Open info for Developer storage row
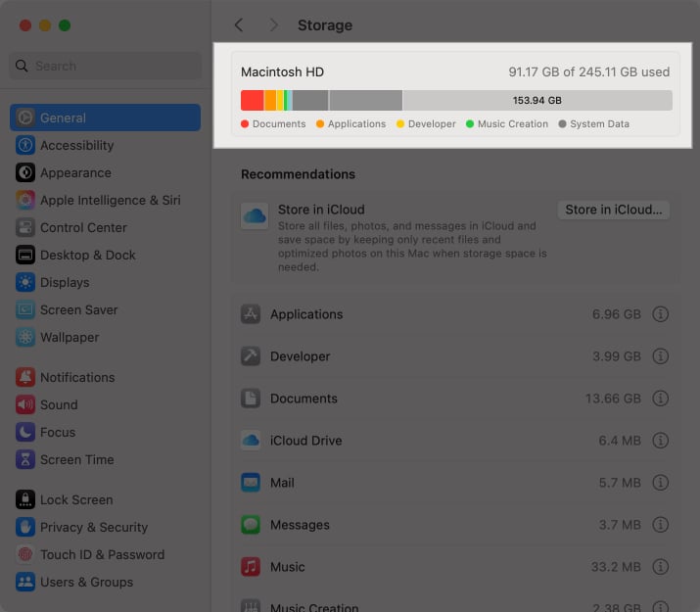Screen dimensions: 700x612 click(660, 356)
